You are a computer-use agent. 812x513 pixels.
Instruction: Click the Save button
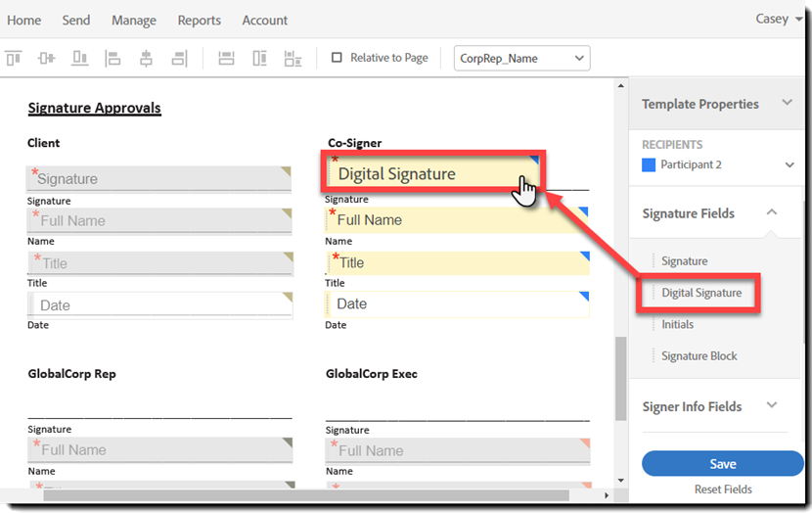[x=722, y=463]
